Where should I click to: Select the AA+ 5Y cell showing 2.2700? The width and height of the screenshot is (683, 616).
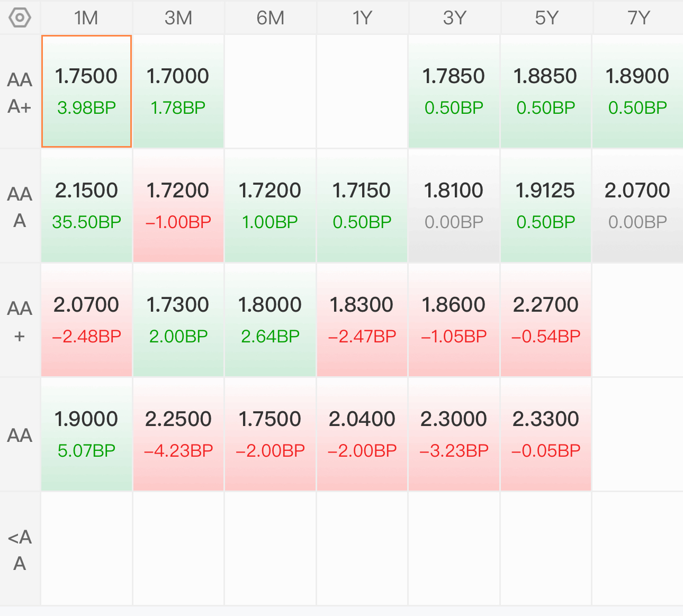coord(546,320)
